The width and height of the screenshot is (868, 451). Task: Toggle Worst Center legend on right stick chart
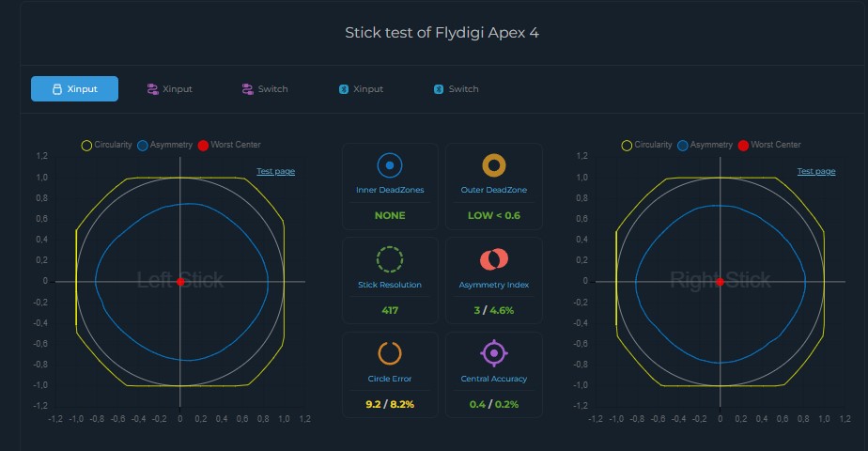(769, 145)
